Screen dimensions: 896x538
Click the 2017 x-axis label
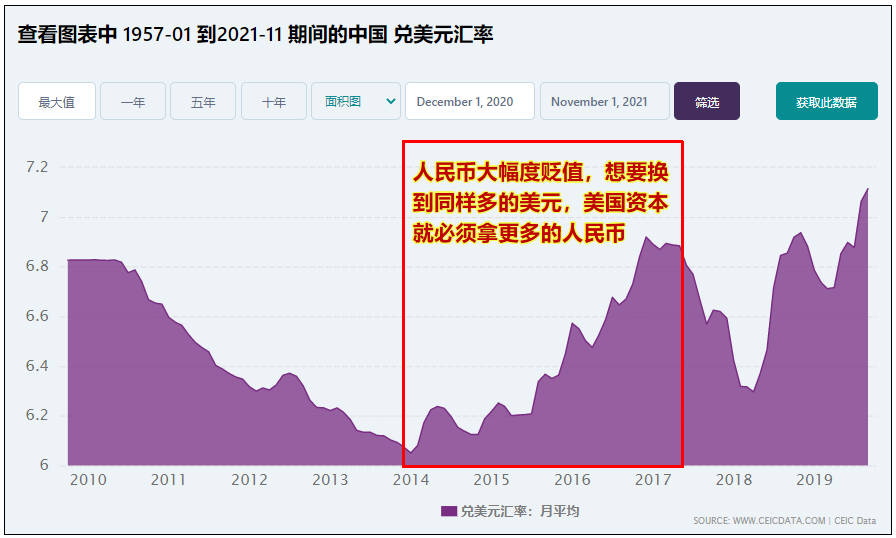653,480
